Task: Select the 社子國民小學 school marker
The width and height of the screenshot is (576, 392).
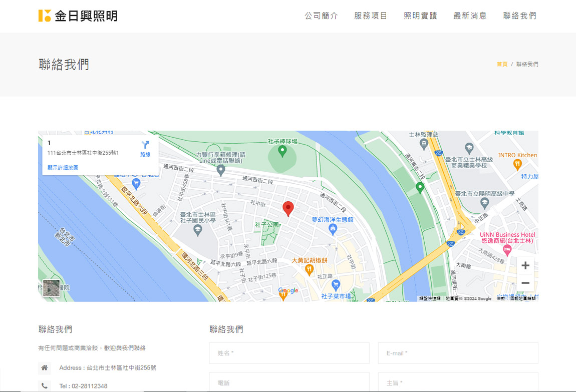Action: tap(198, 230)
